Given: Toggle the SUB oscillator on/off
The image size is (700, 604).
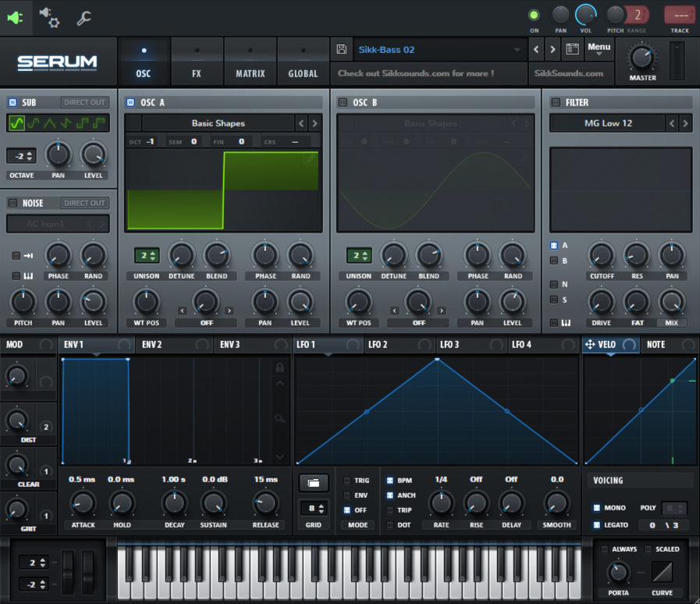Looking at the screenshot, I should (13, 103).
